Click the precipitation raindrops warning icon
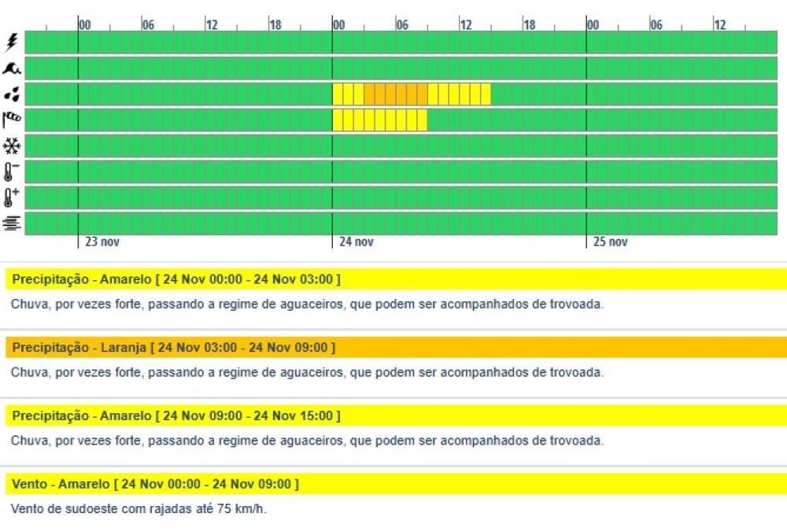Viewport: 787px width, 532px height. click(x=12, y=94)
